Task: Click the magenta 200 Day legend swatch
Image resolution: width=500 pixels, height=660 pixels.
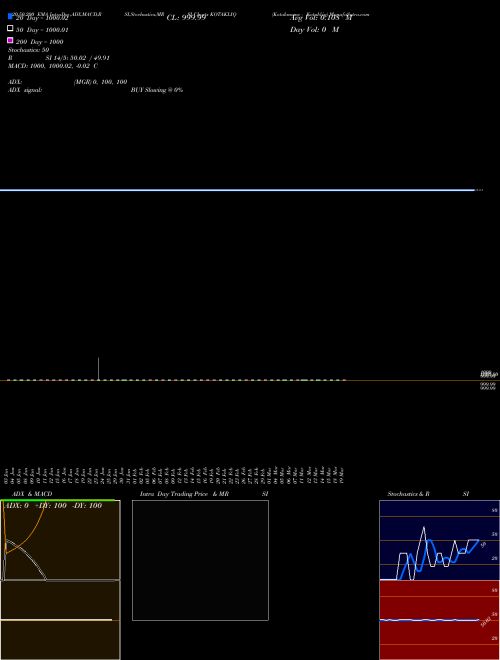Action: pos(10,40)
